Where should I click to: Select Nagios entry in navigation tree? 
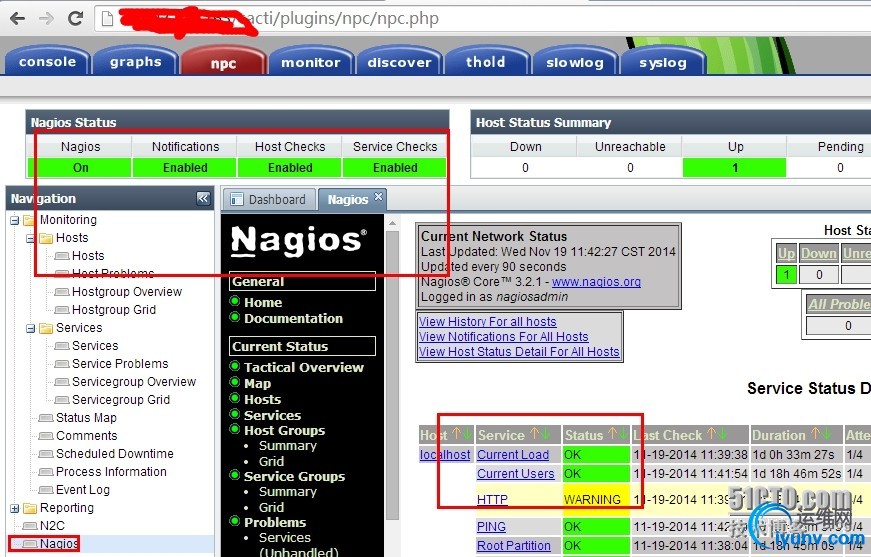[x=58, y=543]
